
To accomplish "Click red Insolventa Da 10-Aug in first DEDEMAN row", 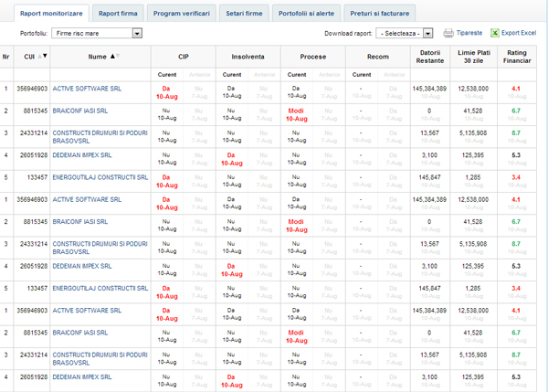I will (232, 159).
